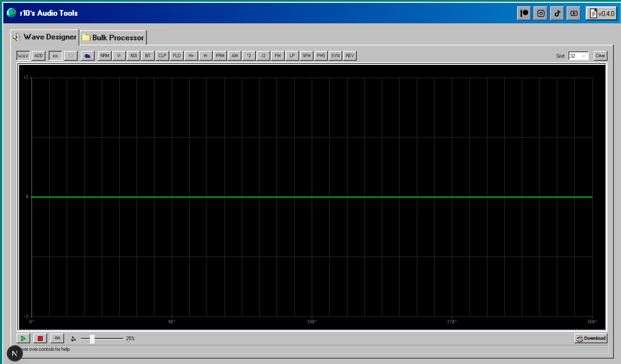Download the designed wave

point(591,338)
